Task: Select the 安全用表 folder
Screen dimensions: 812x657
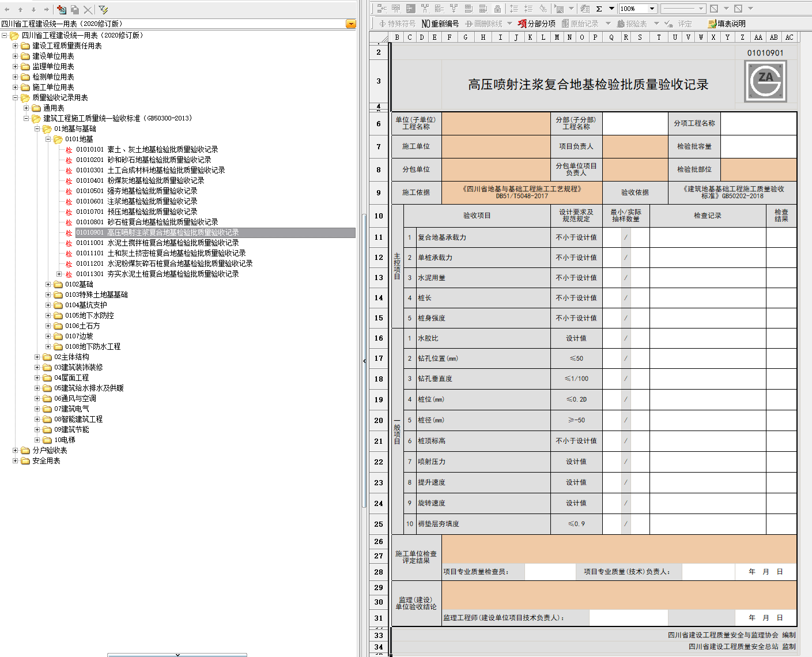Action: (x=46, y=461)
